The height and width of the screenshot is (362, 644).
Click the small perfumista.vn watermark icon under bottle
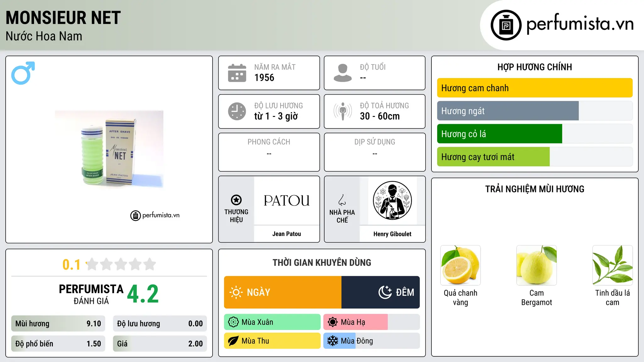pyautogui.click(x=136, y=216)
